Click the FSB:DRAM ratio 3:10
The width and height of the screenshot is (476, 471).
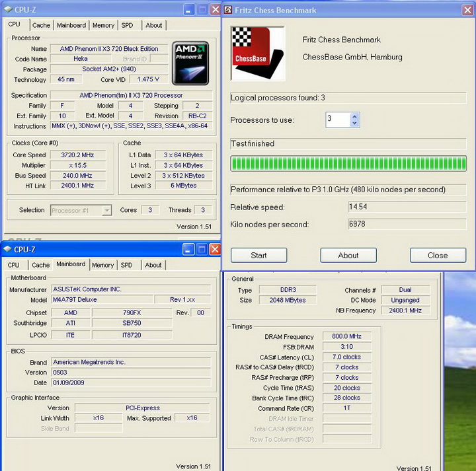point(346,347)
